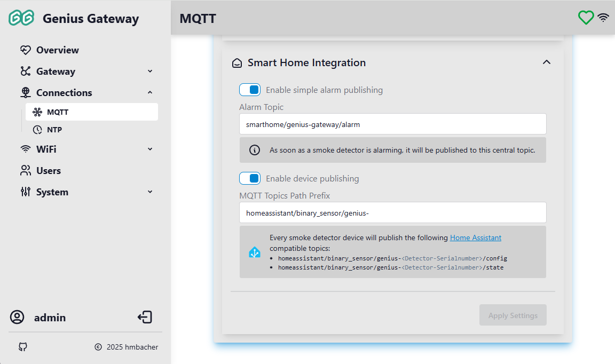Disable device publishing toggle
The width and height of the screenshot is (615, 364).
click(250, 178)
